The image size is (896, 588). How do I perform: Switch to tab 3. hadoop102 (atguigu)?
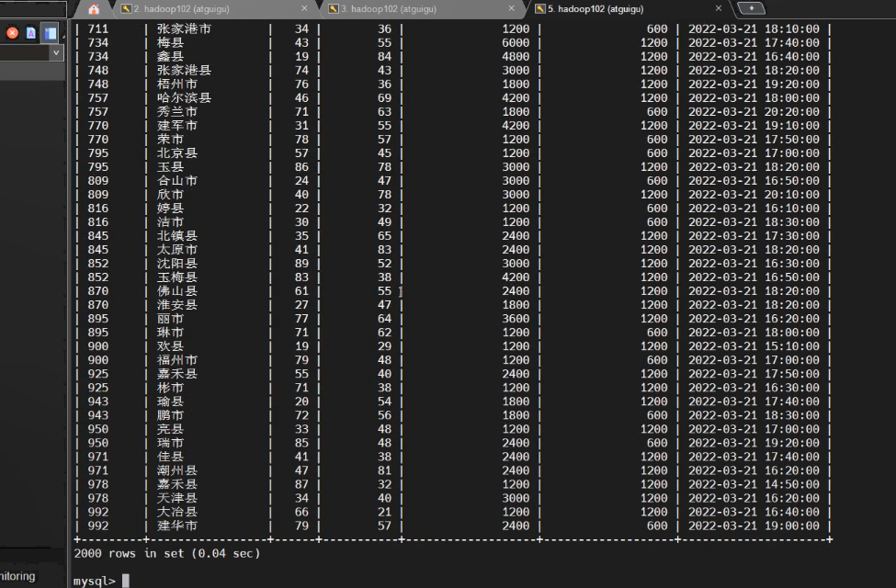tap(389, 8)
